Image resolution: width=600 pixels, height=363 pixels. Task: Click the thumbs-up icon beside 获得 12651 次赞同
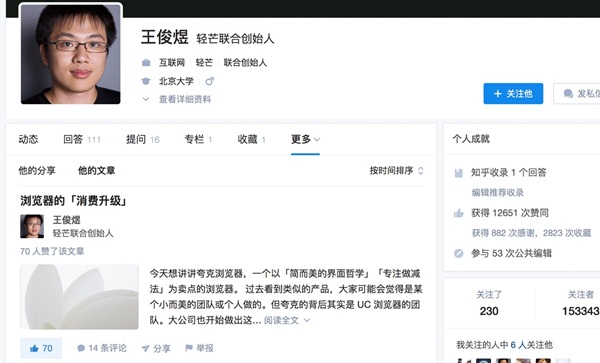pyautogui.click(x=458, y=213)
